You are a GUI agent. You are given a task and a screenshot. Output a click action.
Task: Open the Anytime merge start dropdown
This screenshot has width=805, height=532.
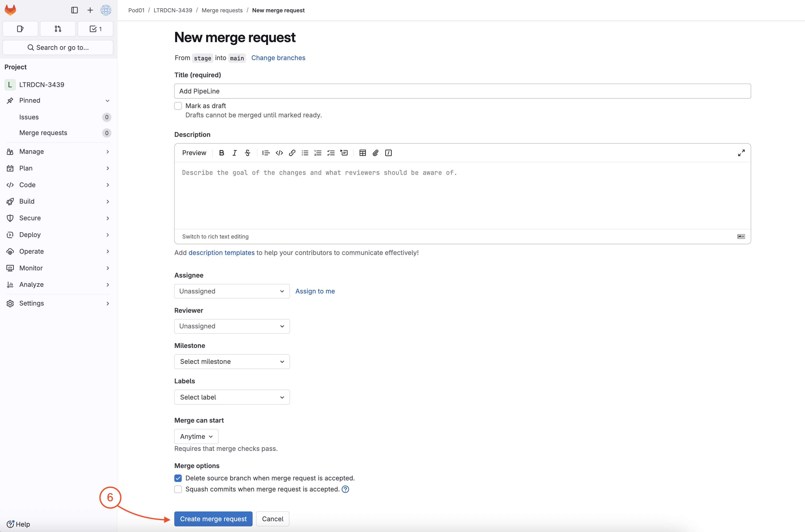[196, 436]
